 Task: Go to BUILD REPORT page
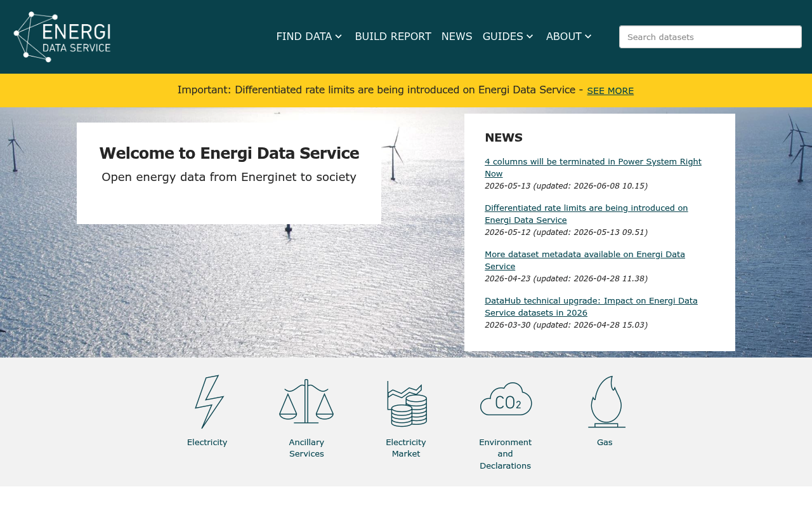click(x=393, y=36)
